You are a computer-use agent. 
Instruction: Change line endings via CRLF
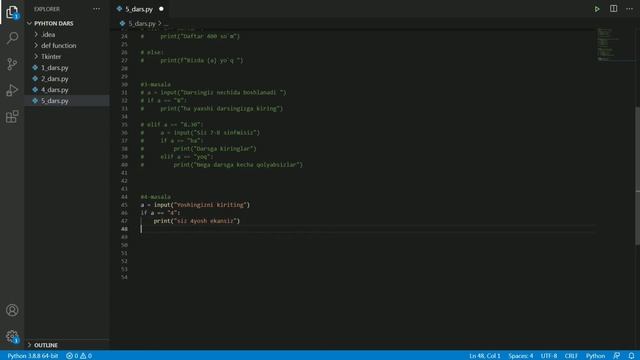tap(571, 356)
